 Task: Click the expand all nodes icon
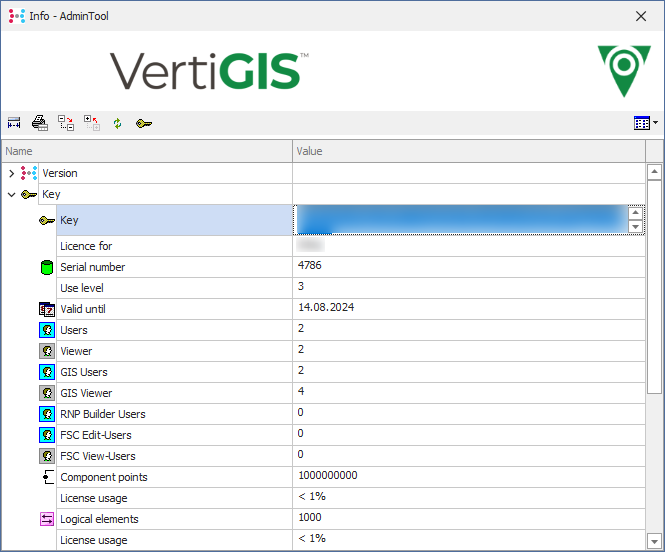pos(92,123)
